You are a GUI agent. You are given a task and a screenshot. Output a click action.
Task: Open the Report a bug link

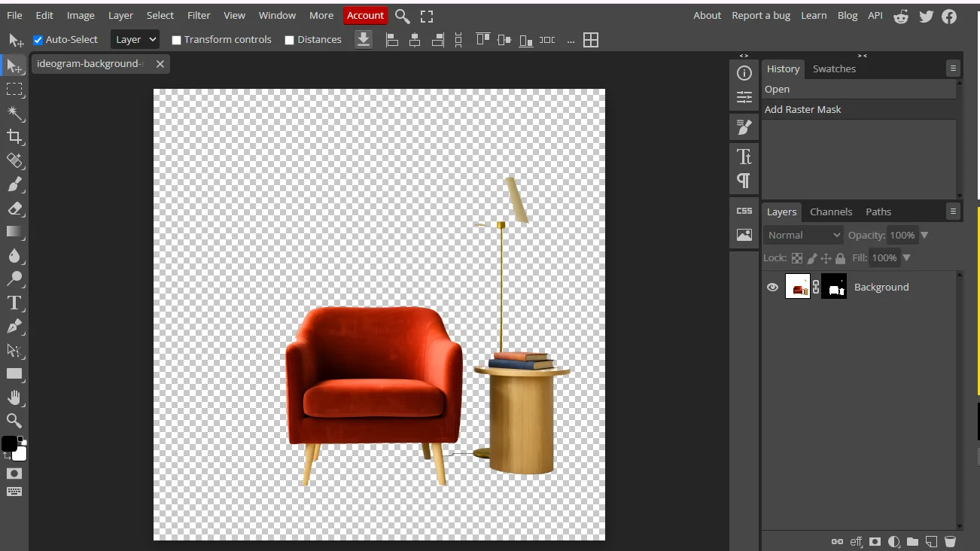tap(761, 15)
